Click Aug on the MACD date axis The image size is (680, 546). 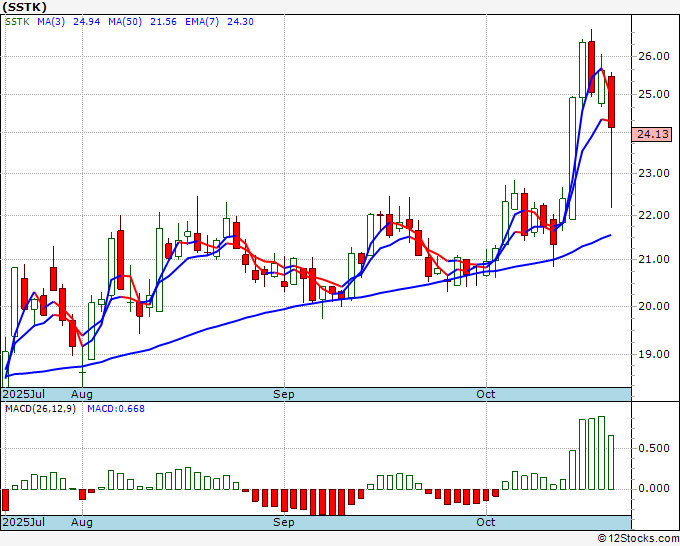(82, 522)
